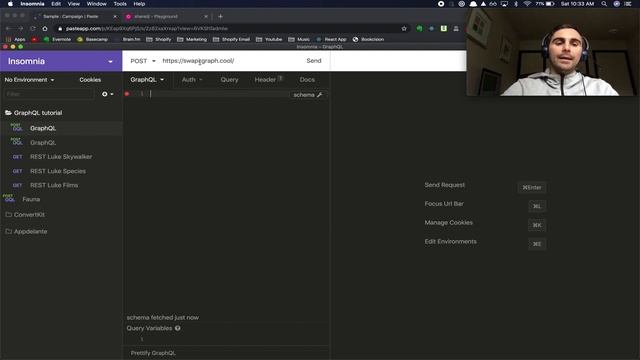Send the request with Send button
This screenshot has width=640, height=360.
point(313,61)
